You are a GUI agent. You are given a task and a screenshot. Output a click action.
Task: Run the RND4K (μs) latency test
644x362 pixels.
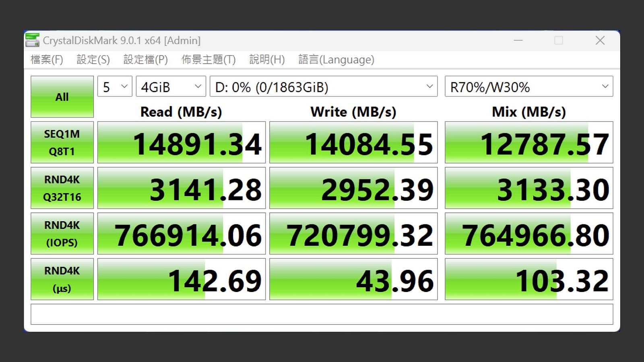pyautogui.click(x=62, y=279)
